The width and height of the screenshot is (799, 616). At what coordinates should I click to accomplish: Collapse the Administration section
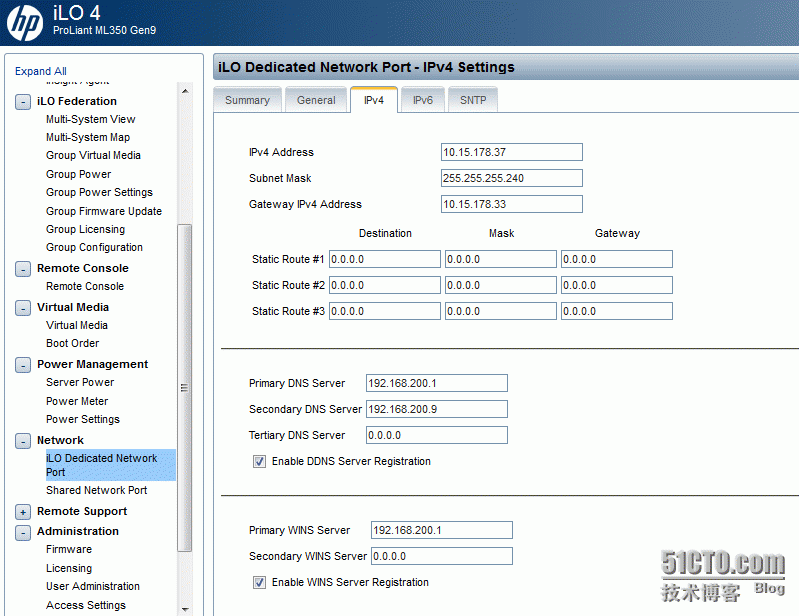23,532
